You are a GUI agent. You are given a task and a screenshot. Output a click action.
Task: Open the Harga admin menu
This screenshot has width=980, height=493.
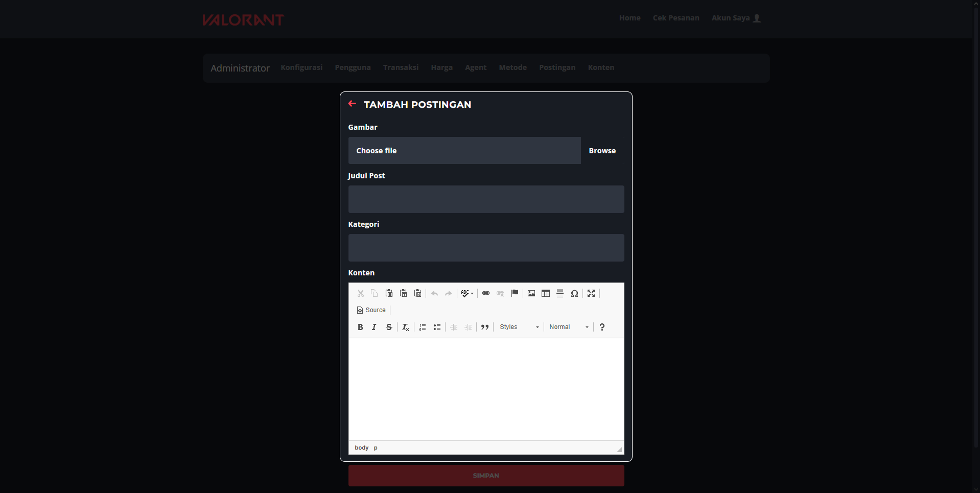tap(441, 67)
